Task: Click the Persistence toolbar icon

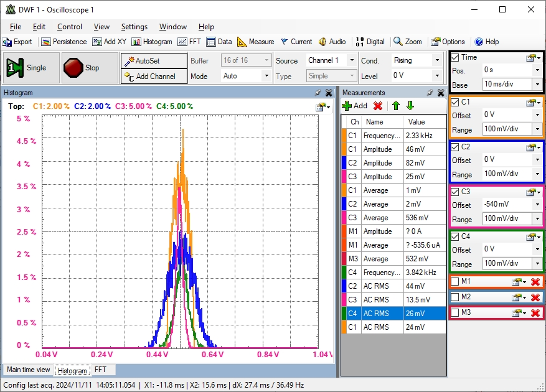Action: coord(64,42)
